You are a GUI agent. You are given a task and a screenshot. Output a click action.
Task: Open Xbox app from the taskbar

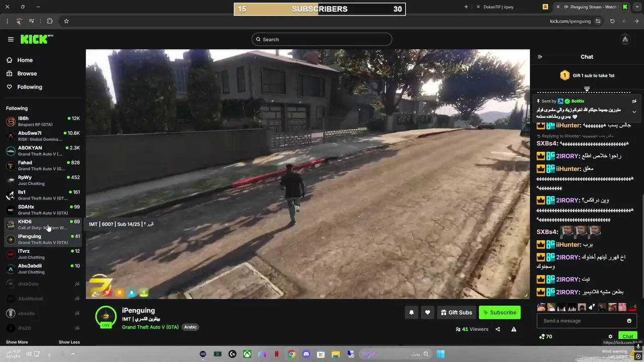tap(247, 354)
